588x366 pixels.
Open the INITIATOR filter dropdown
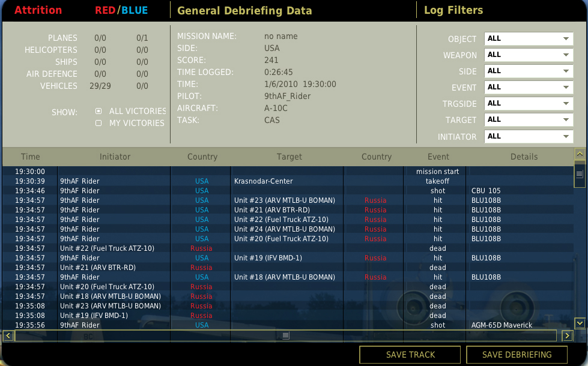529,136
